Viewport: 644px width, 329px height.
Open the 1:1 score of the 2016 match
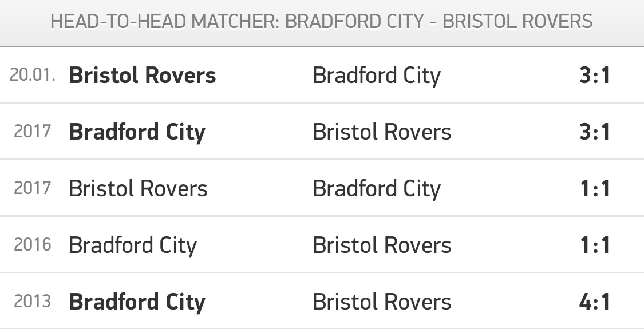(595, 245)
